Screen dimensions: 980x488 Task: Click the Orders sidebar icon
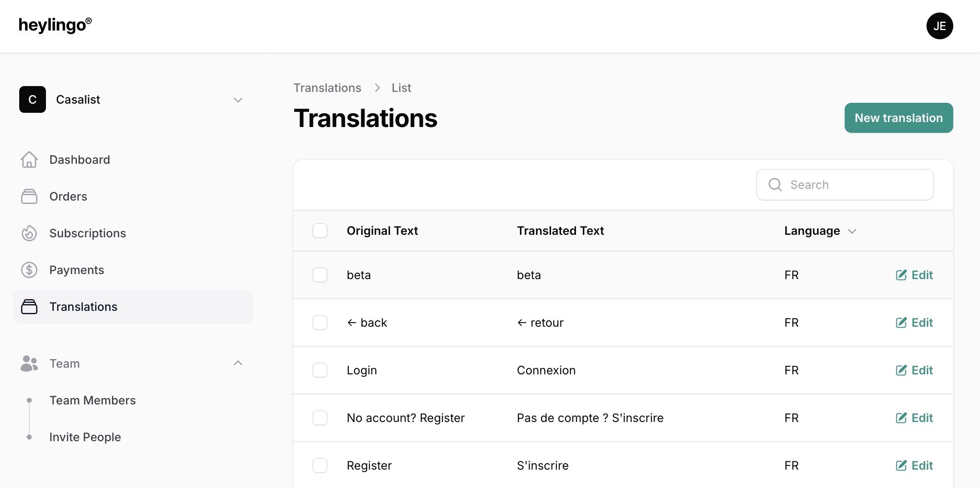(x=29, y=196)
